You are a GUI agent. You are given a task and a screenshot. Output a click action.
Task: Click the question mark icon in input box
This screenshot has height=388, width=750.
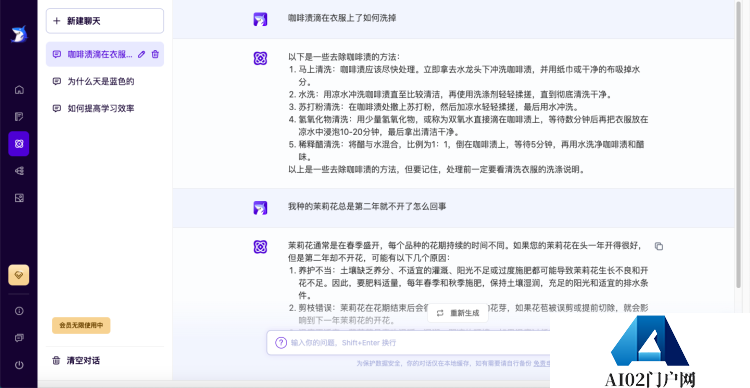pyautogui.click(x=281, y=343)
